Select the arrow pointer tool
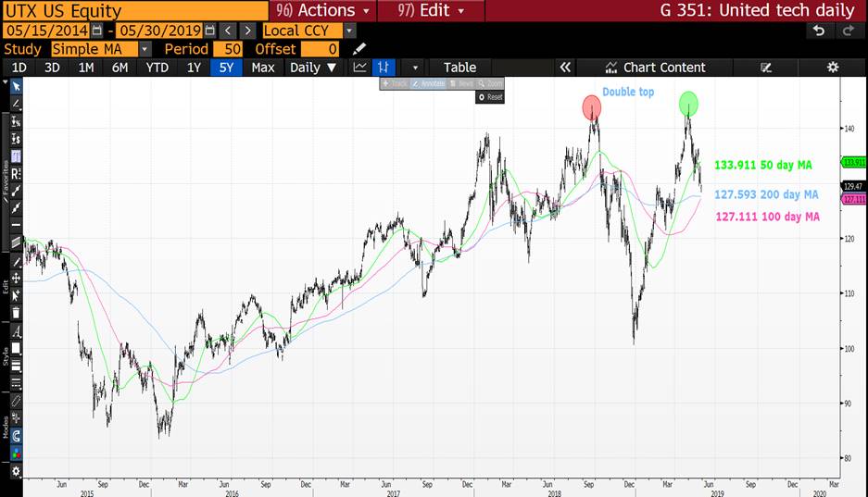 coord(16,86)
